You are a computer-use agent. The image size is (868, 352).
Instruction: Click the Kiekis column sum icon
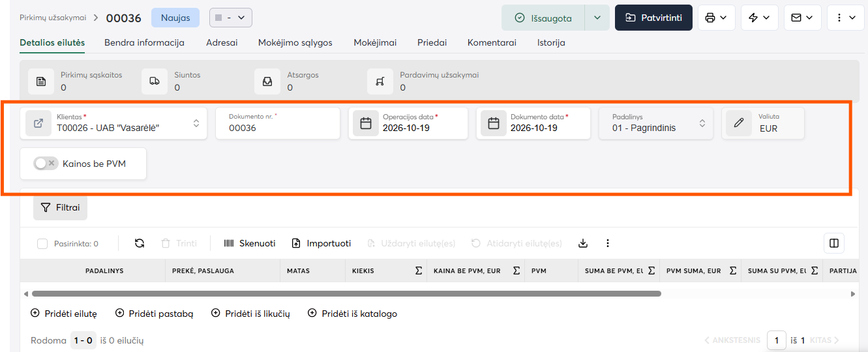click(419, 271)
